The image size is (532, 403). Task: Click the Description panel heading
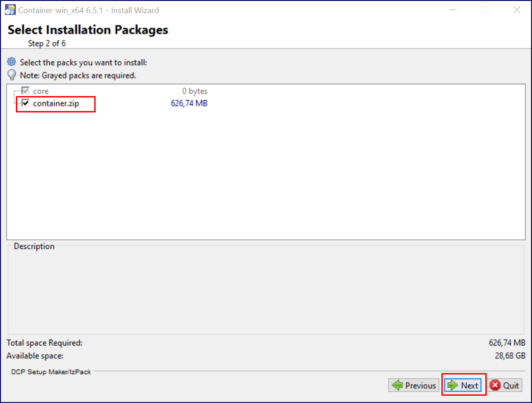tap(34, 246)
